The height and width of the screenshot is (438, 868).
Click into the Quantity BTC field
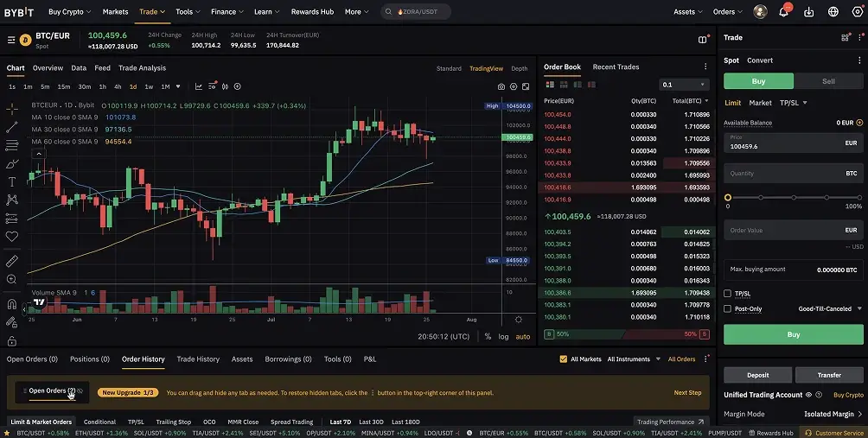[794, 173]
